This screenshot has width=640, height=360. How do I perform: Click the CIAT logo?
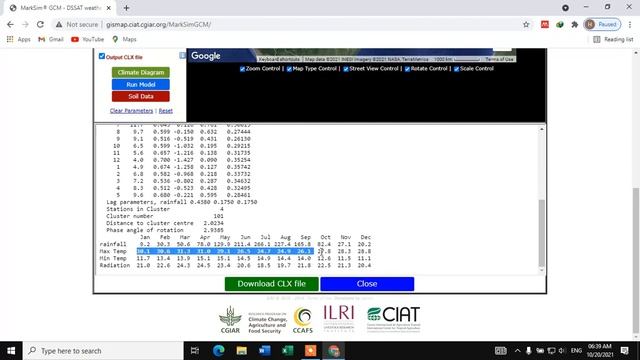tap(393, 319)
